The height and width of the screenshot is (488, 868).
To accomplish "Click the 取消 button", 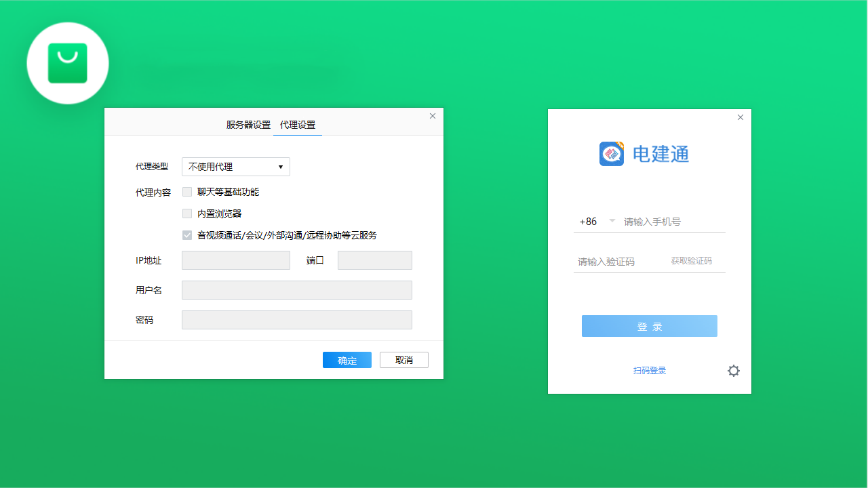I will click(x=403, y=360).
